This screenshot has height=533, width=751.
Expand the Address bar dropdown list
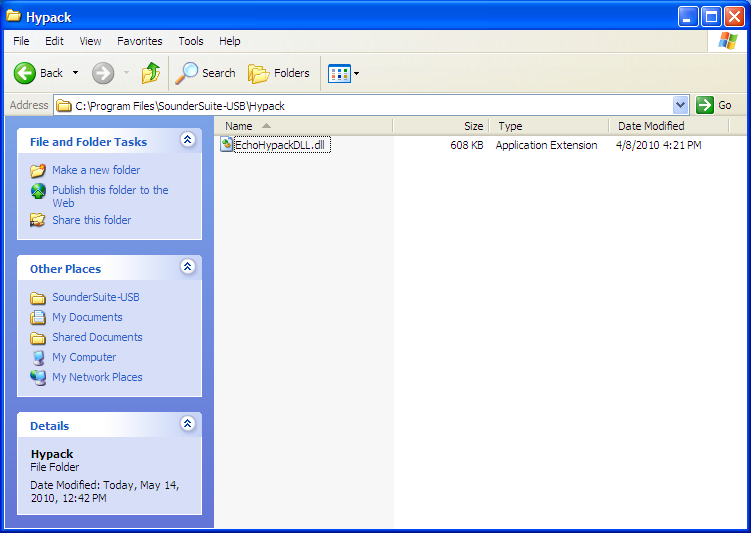(681, 105)
